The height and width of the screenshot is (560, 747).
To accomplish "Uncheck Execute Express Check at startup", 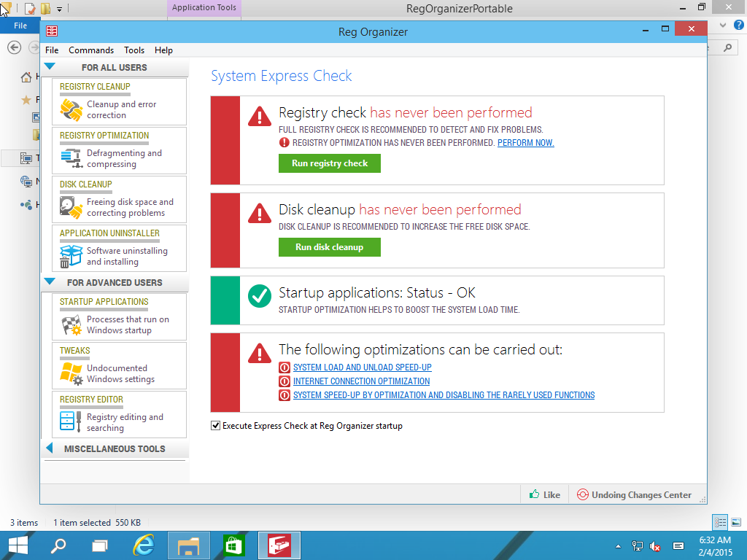I will pyautogui.click(x=216, y=426).
